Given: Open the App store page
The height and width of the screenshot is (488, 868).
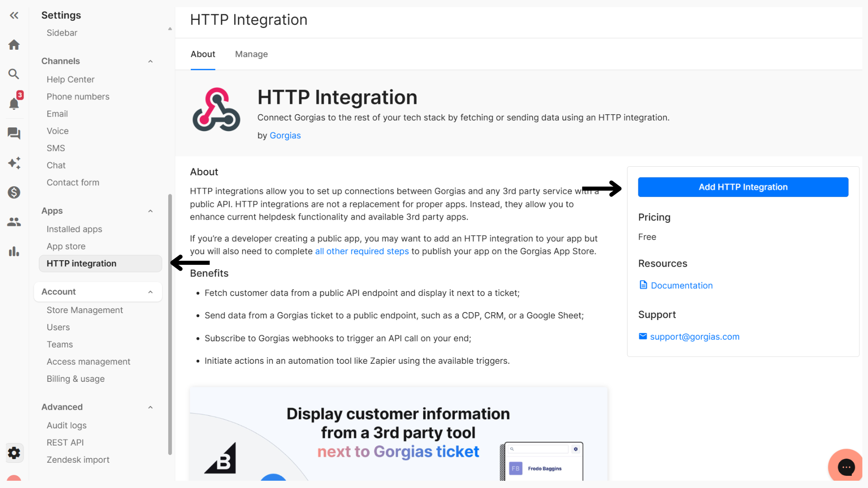Looking at the screenshot, I should point(66,246).
